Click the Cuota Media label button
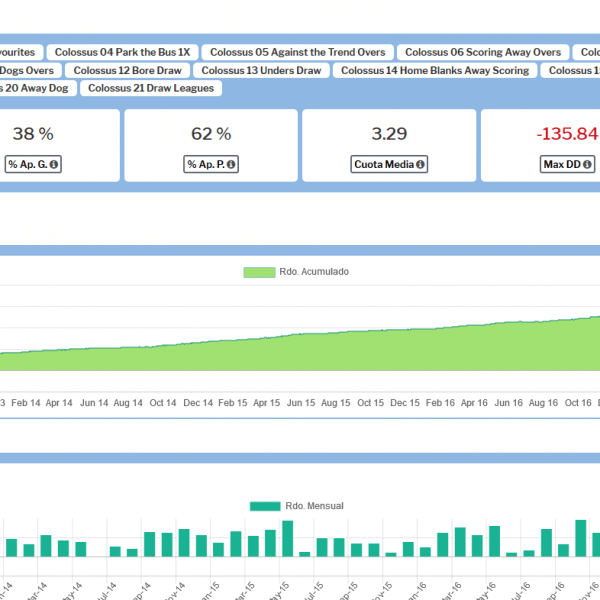The width and height of the screenshot is (600, 600). point(389,164)
